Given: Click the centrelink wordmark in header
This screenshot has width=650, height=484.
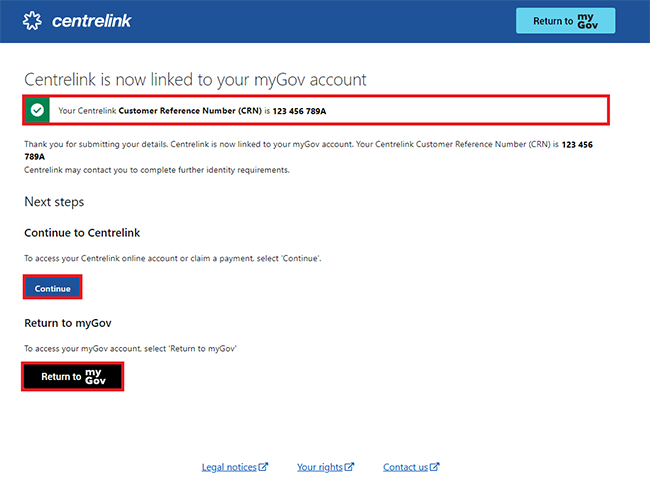Looking at the screenshot, I should 91,21.
